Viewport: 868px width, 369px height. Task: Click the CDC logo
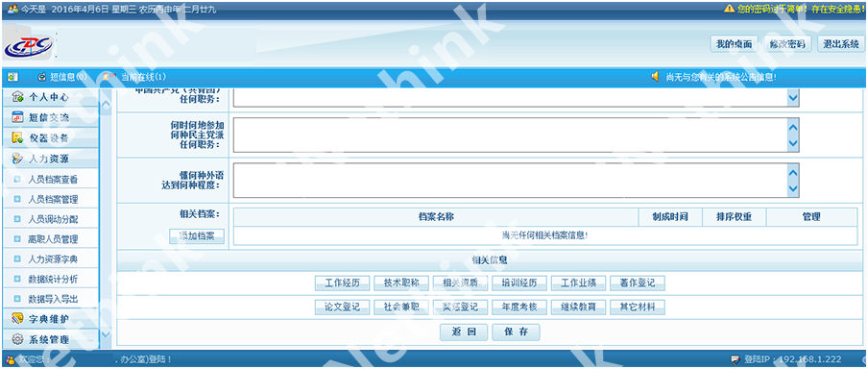(x=28, y=46)
